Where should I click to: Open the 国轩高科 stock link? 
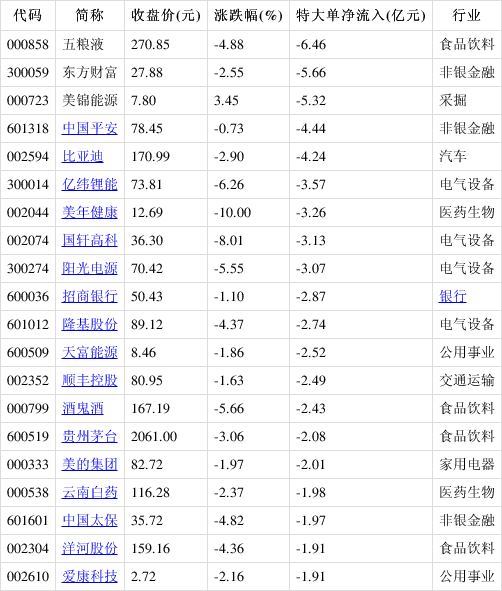tap(90, 240)
